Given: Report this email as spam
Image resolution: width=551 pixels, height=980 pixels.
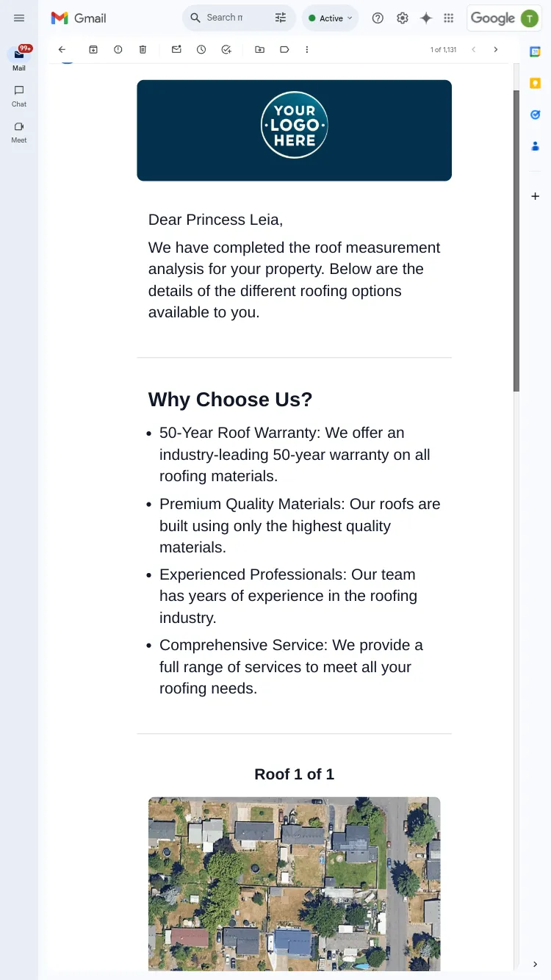Looking at the screenshot, I should [x=118, y=50].
